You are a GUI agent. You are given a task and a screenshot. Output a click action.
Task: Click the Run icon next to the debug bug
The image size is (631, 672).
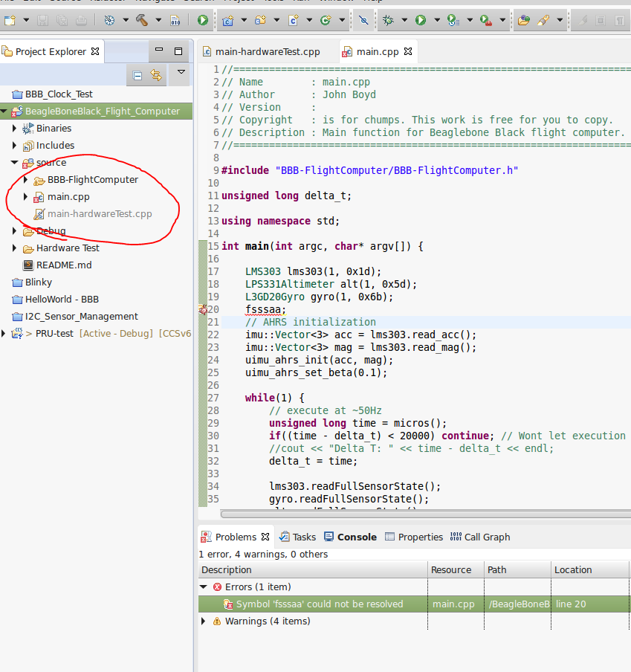point(421,20)
